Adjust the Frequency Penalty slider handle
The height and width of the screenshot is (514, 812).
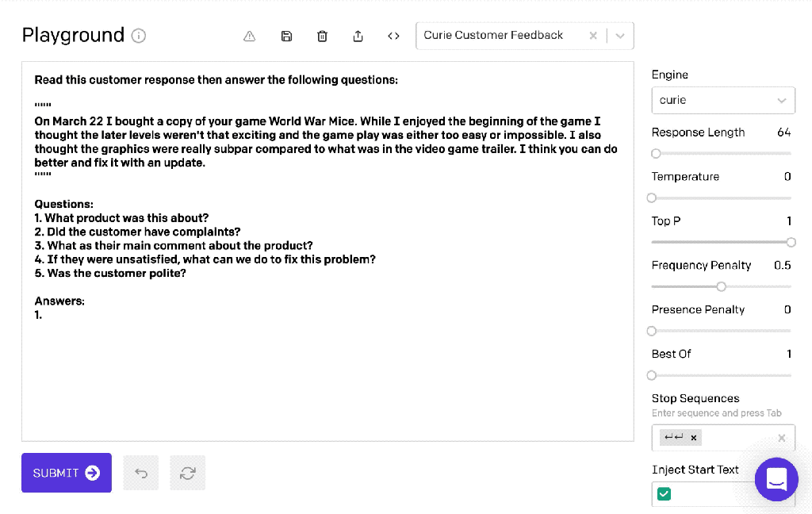[x=721, y=286]
